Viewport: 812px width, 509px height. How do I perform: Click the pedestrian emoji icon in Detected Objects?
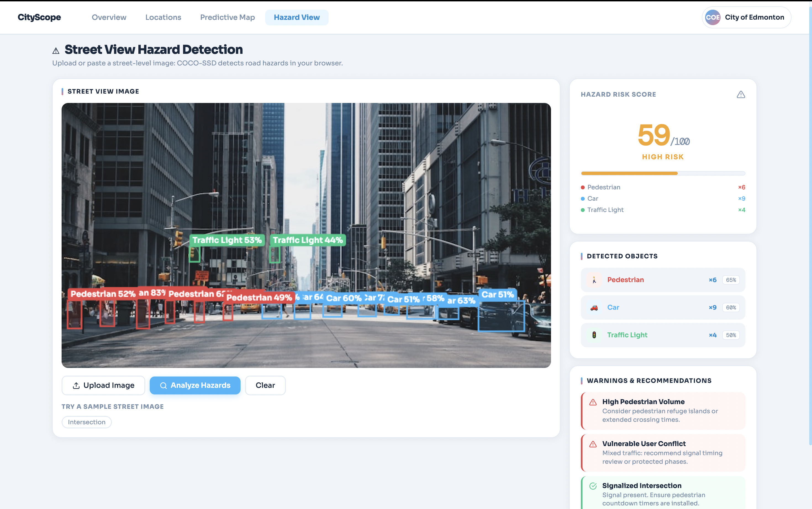point(594,280)
